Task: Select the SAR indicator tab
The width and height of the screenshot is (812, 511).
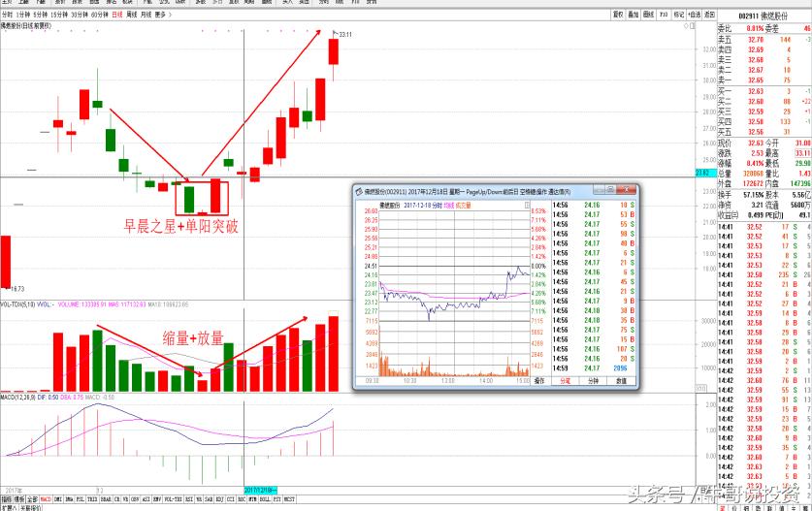Action: 209,499
